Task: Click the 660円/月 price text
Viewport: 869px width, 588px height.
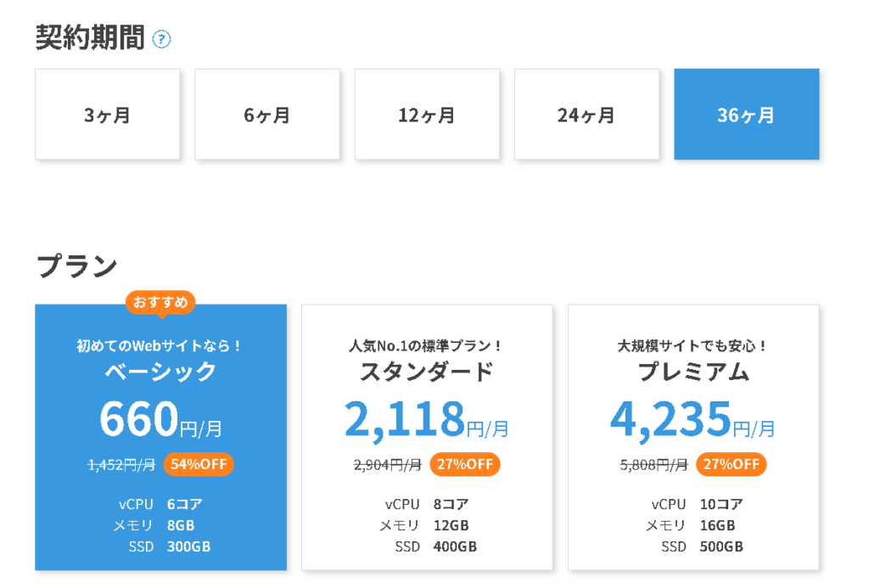Action: [160, 419]
